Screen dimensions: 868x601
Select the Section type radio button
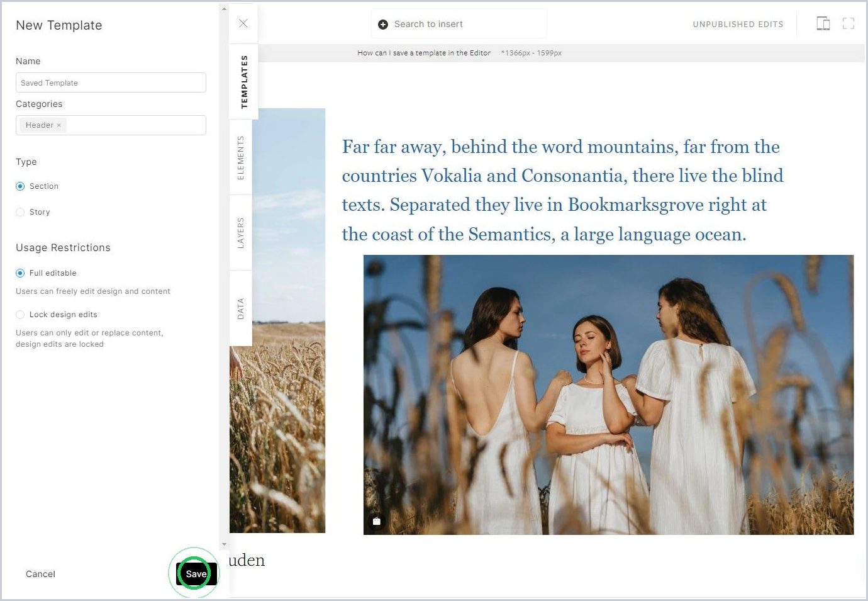click(20, 186)
